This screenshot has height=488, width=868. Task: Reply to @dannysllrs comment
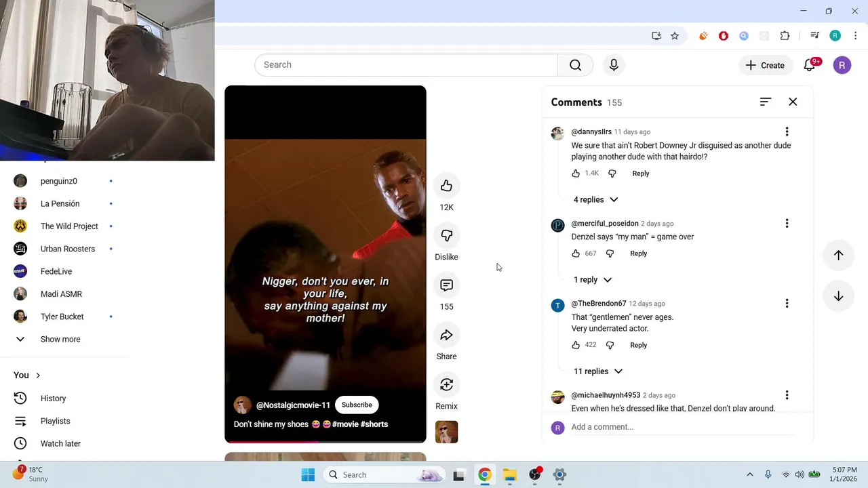pos(641,174)
